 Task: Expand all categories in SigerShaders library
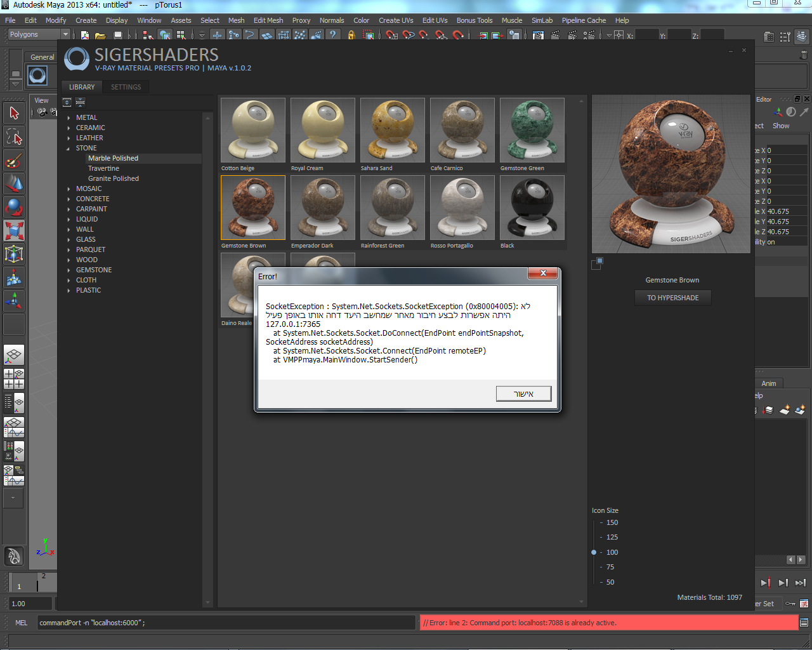[x=67, y=102]
